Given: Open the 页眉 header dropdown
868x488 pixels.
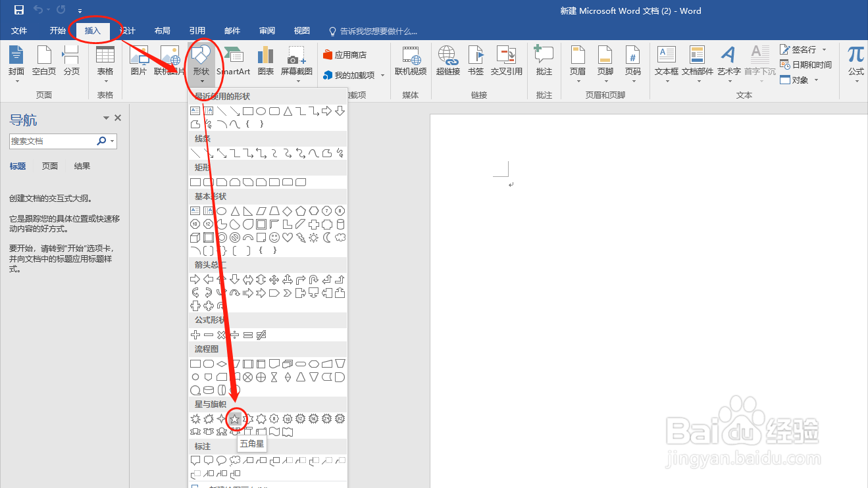Looking at the screenshot, I should [x=578, y=64].
